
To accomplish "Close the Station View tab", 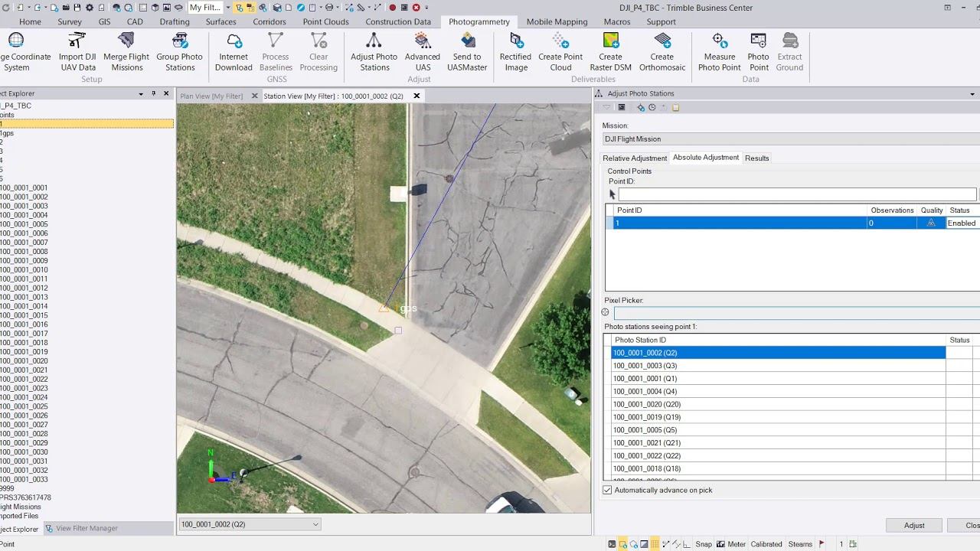I will point(416,96).
